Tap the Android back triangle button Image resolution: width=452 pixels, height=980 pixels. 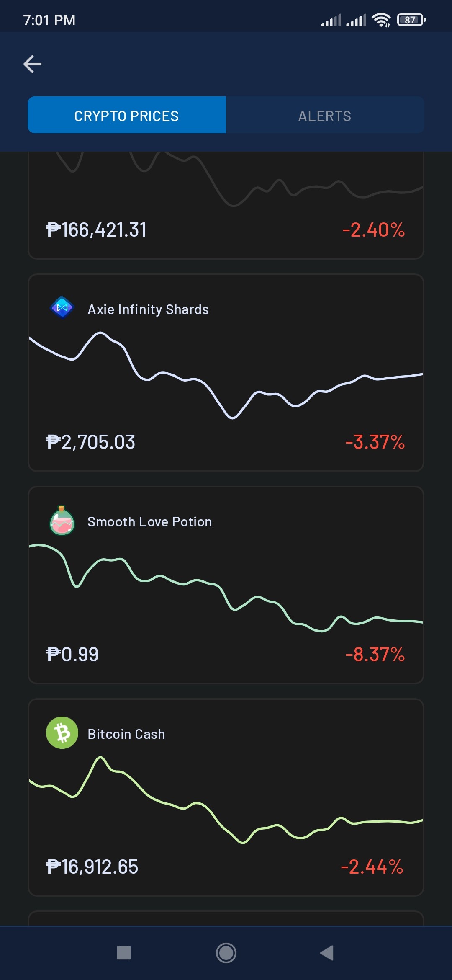(327, 953)
